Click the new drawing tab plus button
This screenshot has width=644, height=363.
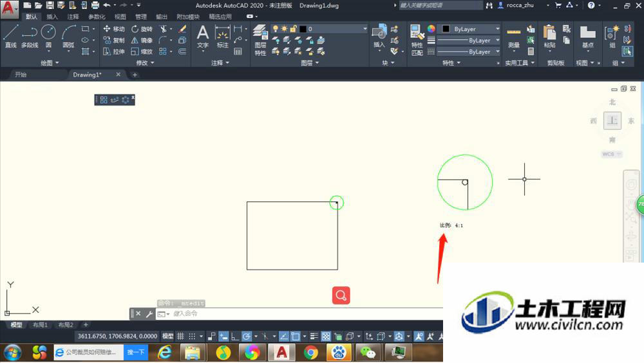[135, 75]
